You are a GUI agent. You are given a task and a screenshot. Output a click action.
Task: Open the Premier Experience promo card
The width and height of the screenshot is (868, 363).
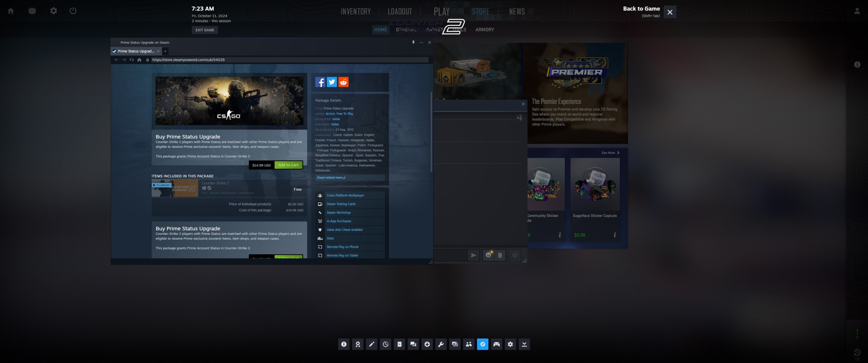coord(575,93)
